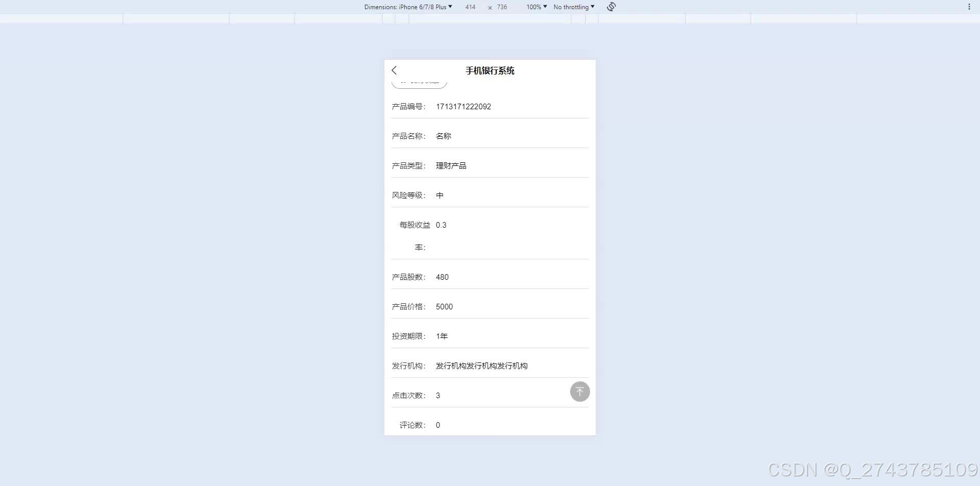This screenshot has width=980, height=486.
Task: Click the issuer value 发行机构发行机构发行机构
Action: 482,366
